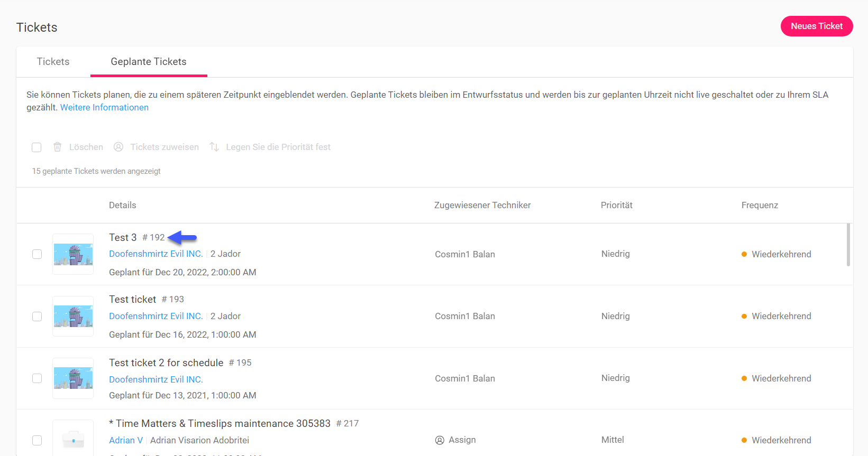Click Cosmin1 Balan in #195 row

pyautogui.click(x=465, y=378)
